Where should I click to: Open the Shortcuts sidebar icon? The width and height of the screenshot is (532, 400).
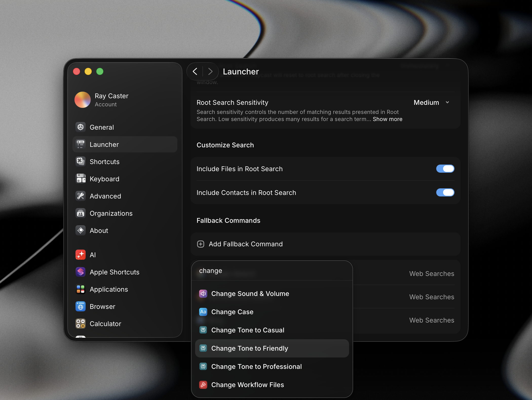[81, 162]
